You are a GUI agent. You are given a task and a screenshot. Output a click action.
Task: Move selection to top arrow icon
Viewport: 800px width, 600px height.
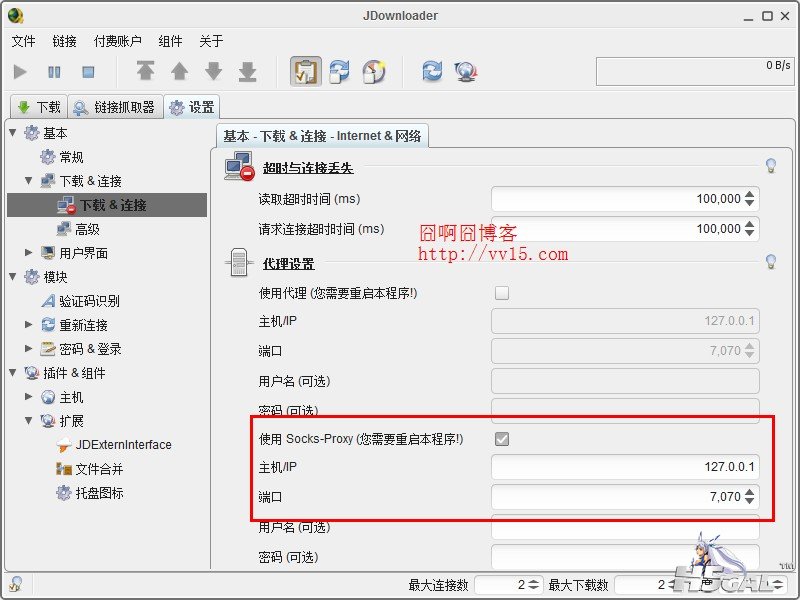145,71
